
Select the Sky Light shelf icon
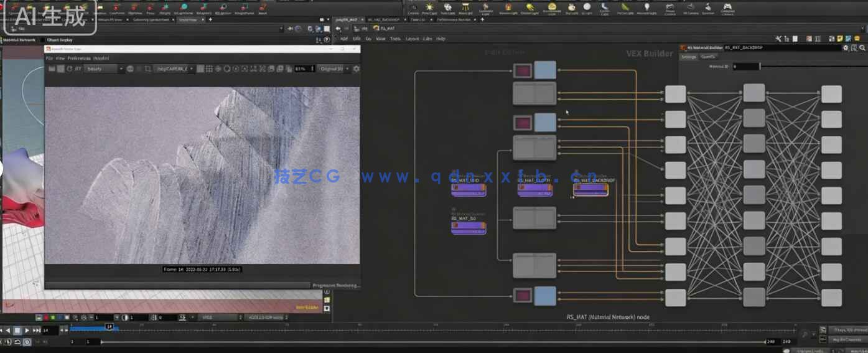tap(569, 8)
